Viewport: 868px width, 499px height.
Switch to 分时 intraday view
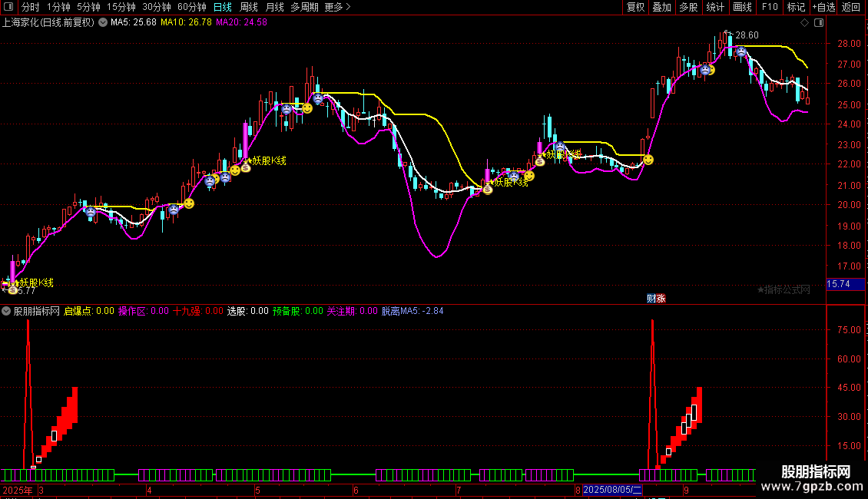31,7
